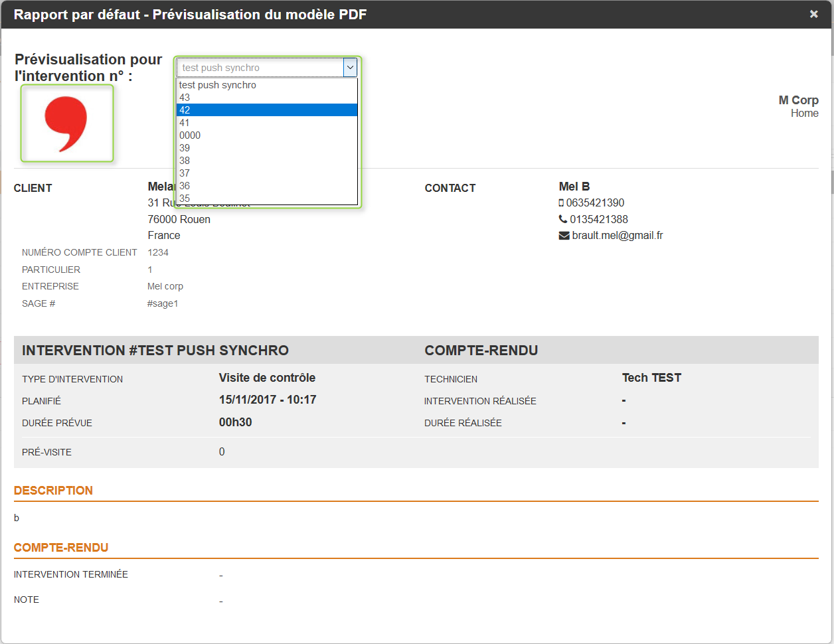Viewport: 834px width, 644px height.
Task: Click customer account number 1234
Action: point(158,253)
